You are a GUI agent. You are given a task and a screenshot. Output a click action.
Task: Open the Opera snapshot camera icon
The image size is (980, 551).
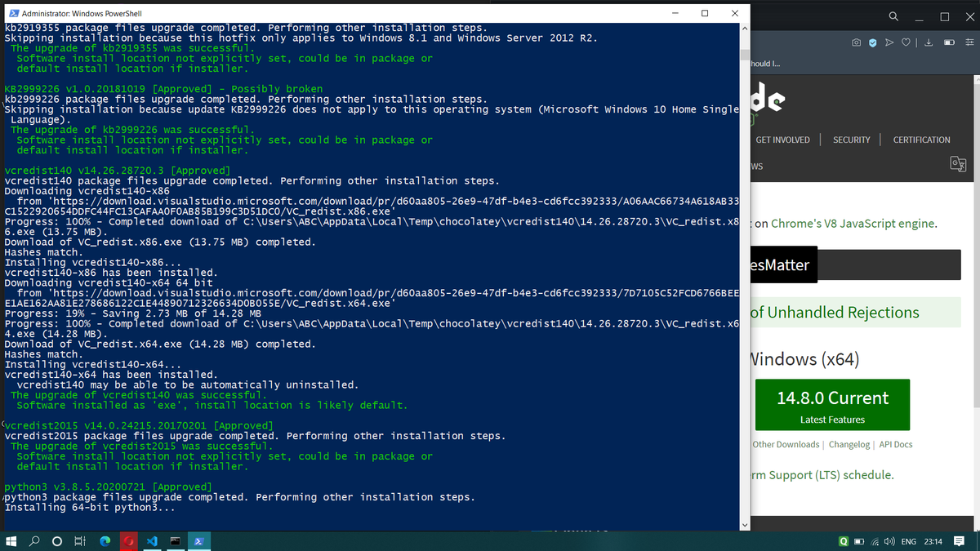(856, 42)
